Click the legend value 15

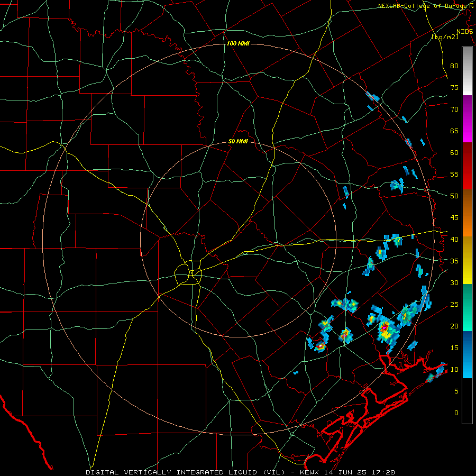[x=454, y=348]
